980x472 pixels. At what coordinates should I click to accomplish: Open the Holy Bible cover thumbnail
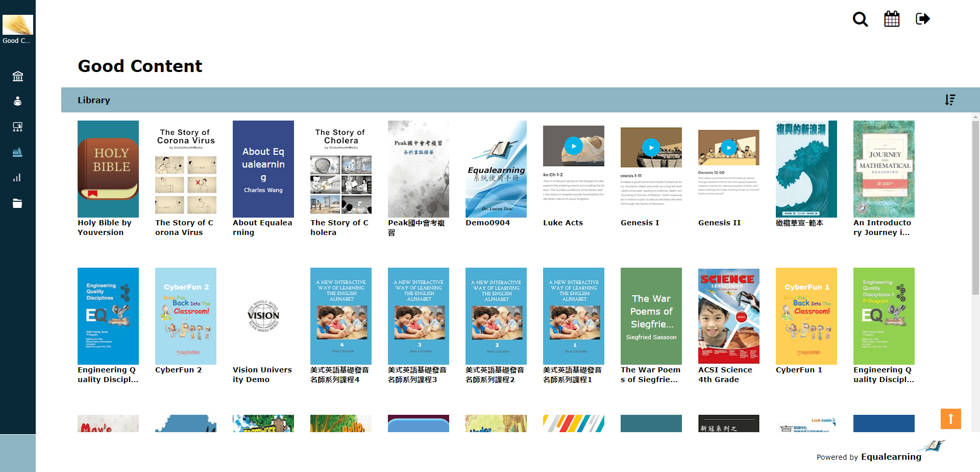[x=108, y=169]
